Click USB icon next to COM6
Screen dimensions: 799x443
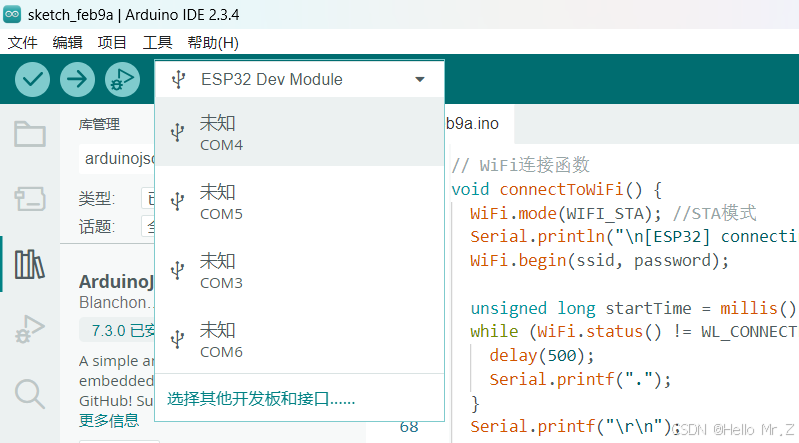pos(177,339)
